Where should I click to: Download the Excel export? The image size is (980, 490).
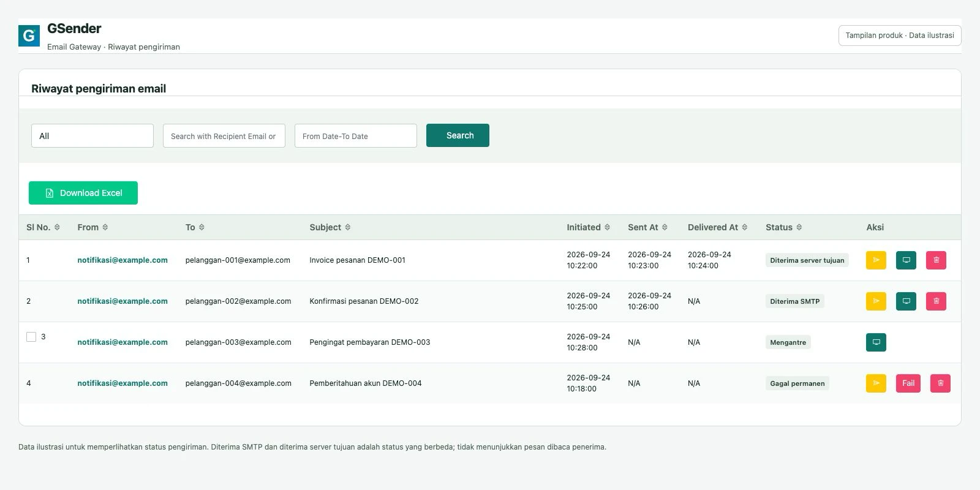click(83, 193)
